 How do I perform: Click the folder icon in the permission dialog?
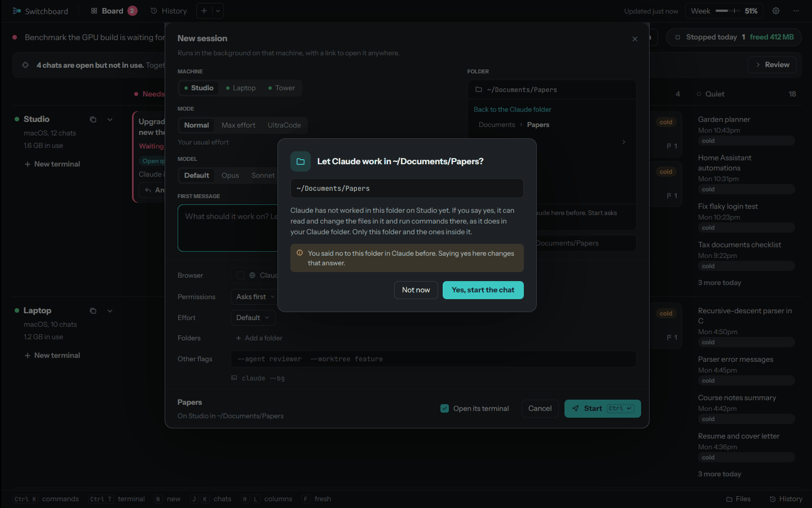point(301,161)
